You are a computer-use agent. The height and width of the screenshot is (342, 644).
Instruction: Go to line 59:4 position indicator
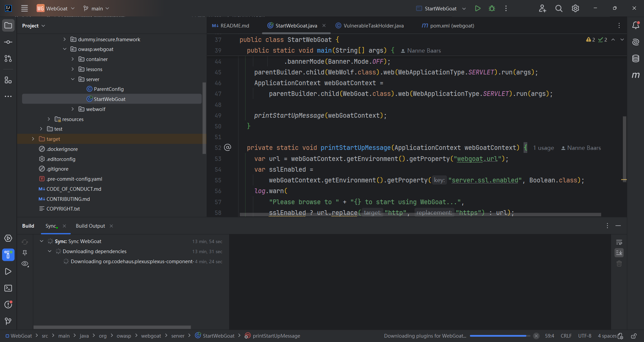tap(549, 336)
